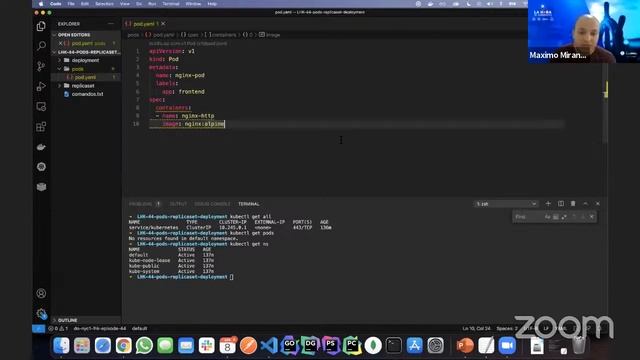Create a new terminal with plus icon
The width and height of the screenshot is (640, 360).
tap(548, 203)
